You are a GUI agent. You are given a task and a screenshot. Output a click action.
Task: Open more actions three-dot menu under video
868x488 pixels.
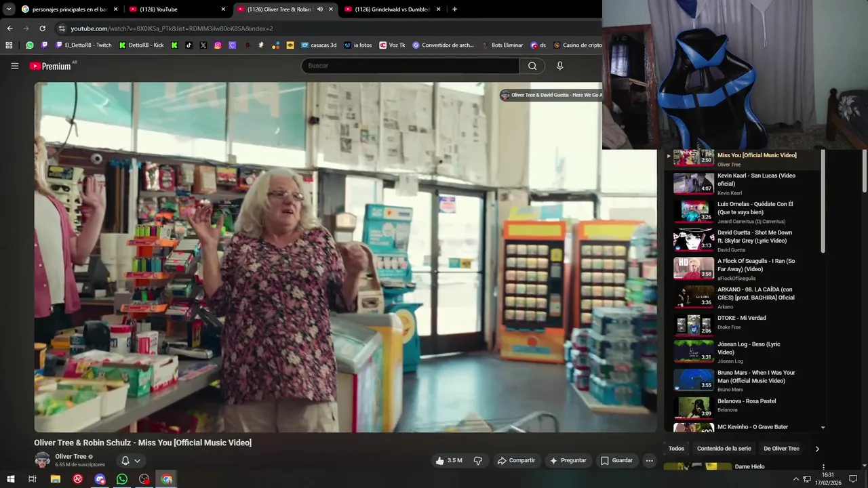(x=649, y=460)
